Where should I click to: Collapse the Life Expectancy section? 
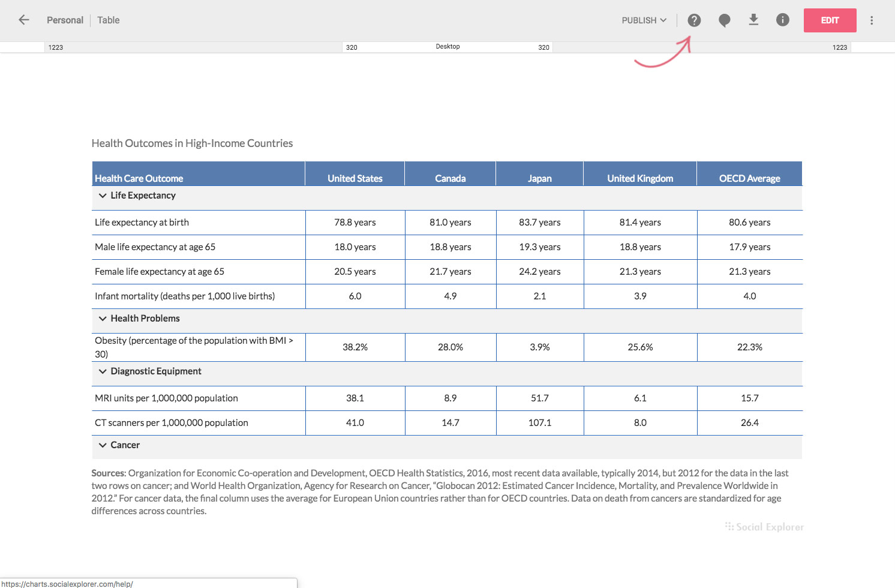click(x=103, y=196)
